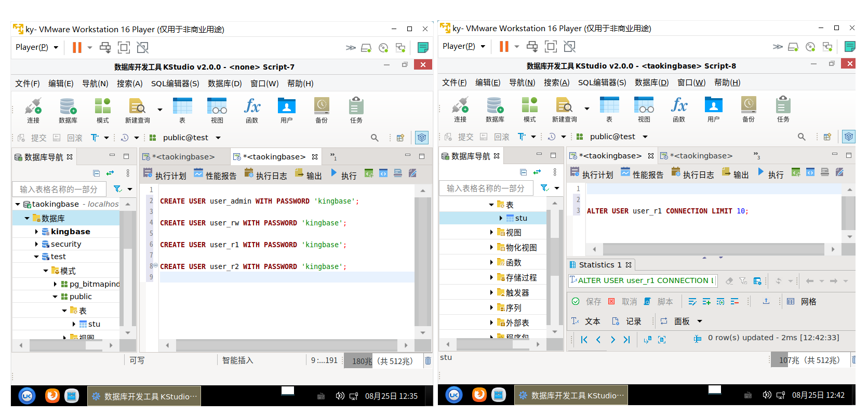The image size is (868, 416).
Task: Click the ALTER USER query text field
Action: tap(643, 280)
